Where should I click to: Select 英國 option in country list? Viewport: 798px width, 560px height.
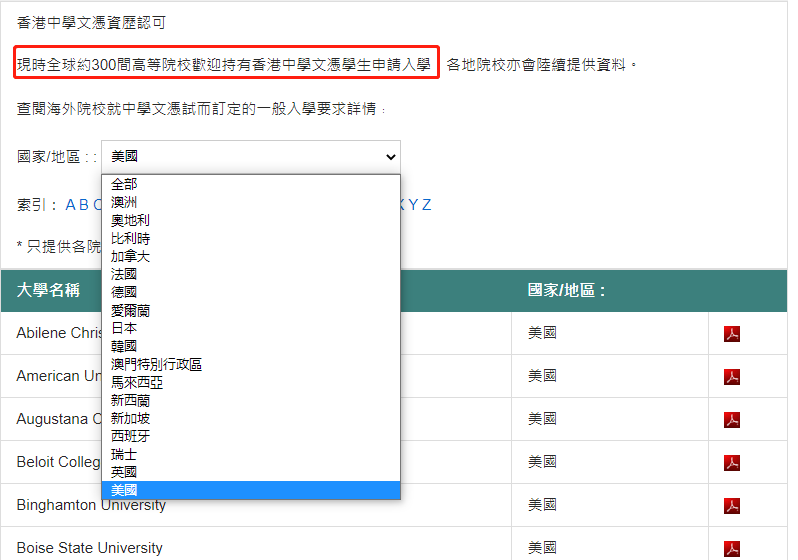251,472
